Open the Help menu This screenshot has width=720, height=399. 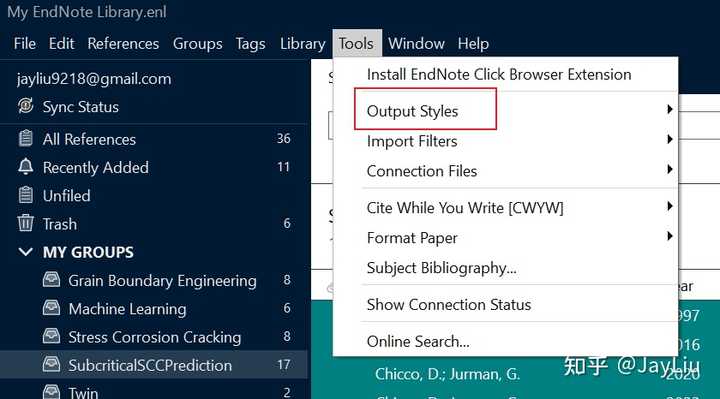(473, 44)
